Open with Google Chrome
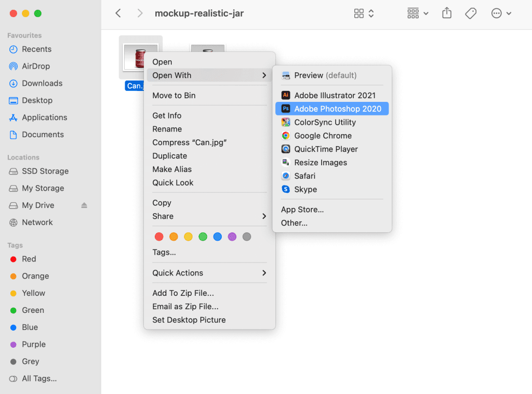The image size is (532, 394). pyautogui.click(x=332, y=136)
